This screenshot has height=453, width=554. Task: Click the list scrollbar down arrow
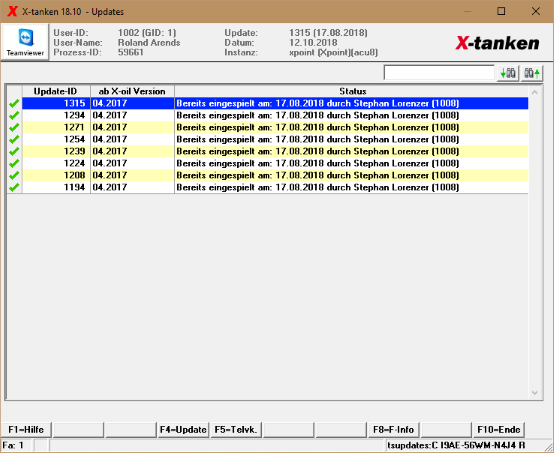(535, 393)
